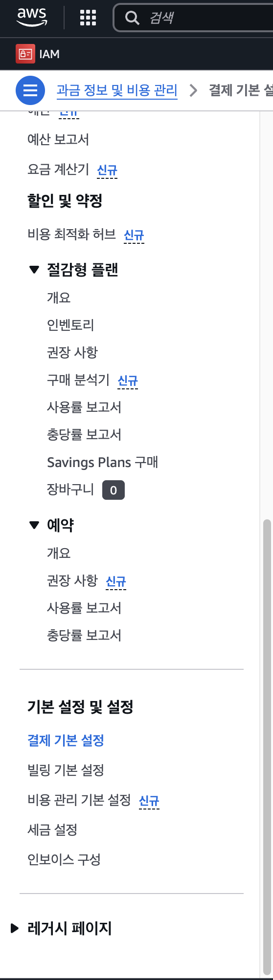Collapse the 절감형 플랜 section
This screenshot has height=980, width=273.
pos(34,270)
